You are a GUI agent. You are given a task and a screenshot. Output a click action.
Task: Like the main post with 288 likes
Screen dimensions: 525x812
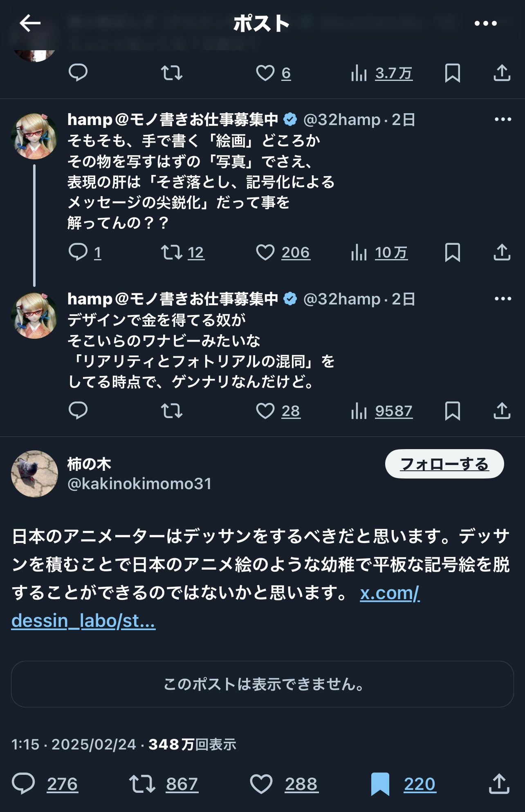pos(261,784)
